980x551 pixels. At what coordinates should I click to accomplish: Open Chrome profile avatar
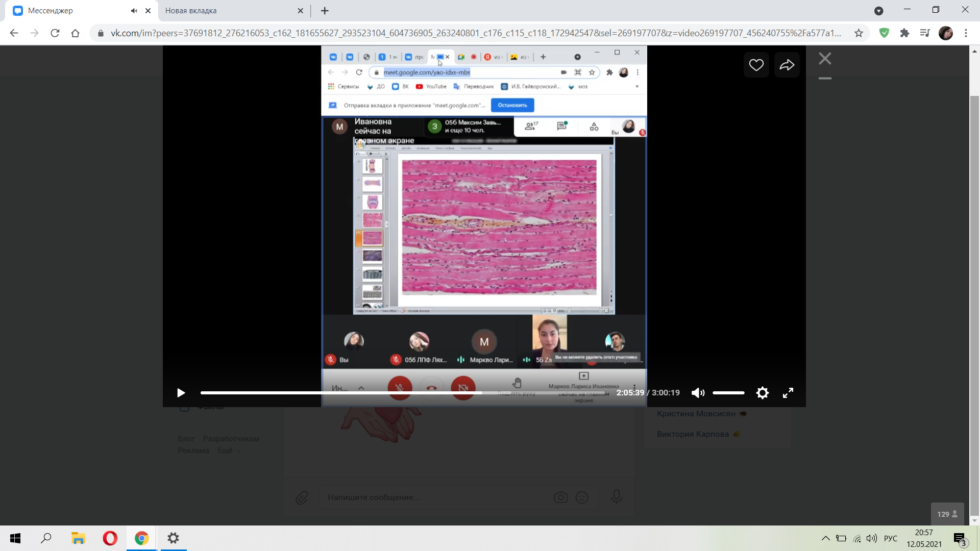[x=945, y=33]
